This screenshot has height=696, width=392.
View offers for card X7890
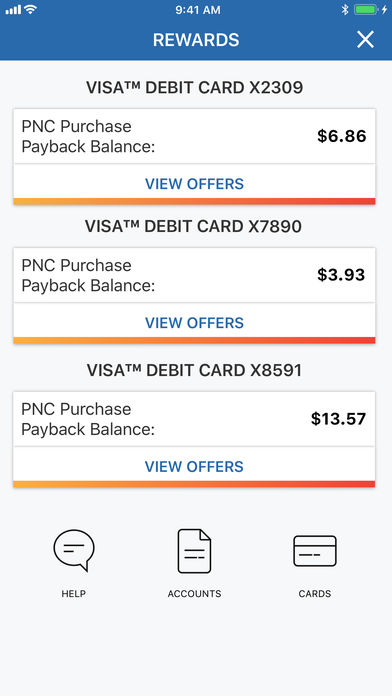[194, 323]
